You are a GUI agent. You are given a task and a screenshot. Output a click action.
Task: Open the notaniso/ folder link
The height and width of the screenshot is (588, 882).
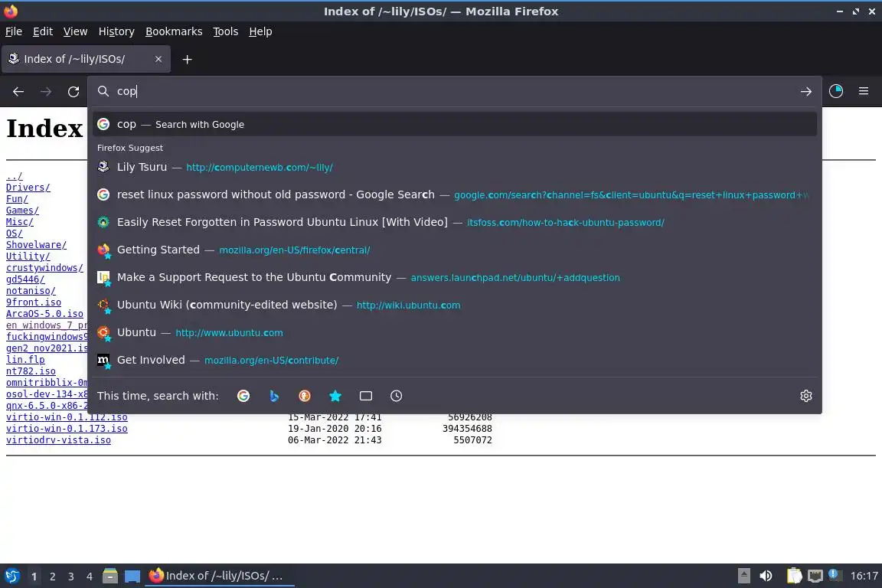click(31, 291)
